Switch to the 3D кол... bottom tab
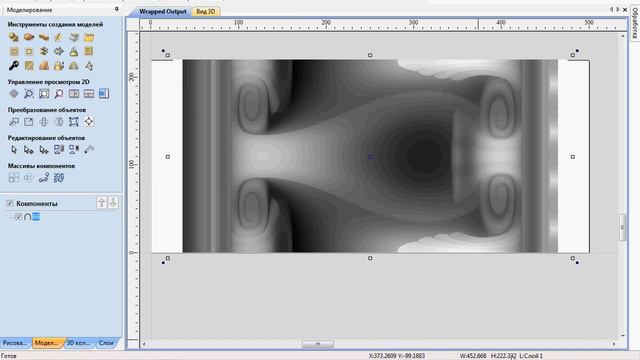The image size is (640, 360). [79, 343]
